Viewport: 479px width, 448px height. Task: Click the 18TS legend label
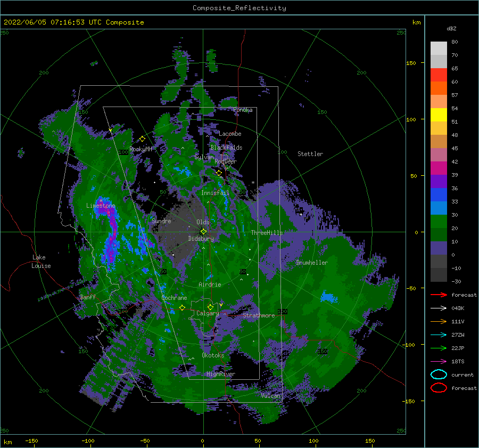coord(458,362)
